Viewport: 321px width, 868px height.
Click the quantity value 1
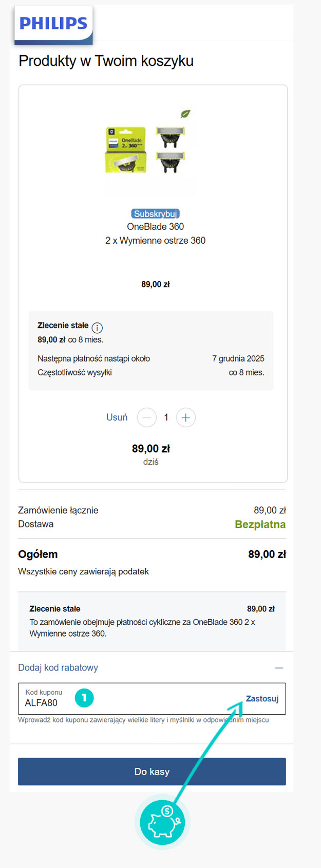[166, 418]
